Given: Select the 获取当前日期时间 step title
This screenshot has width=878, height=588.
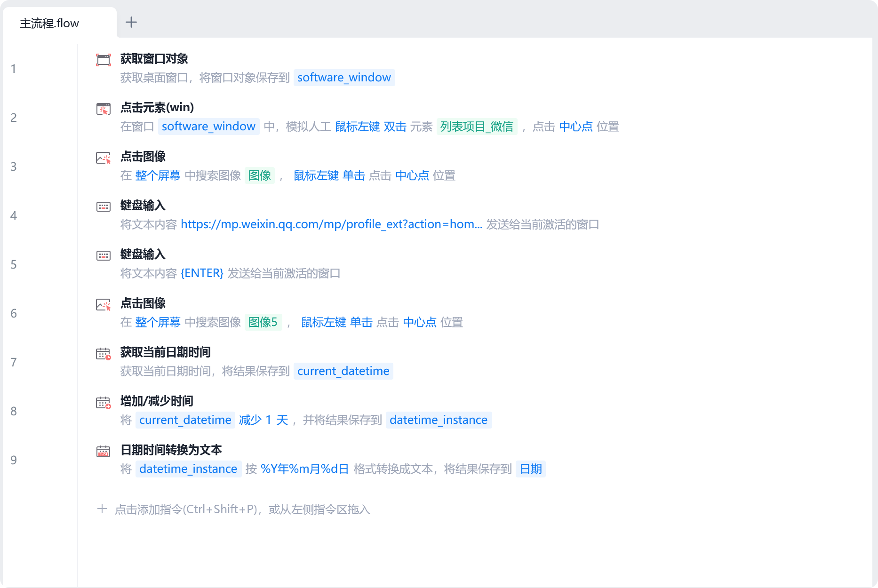Looking at the screenshot, I should (x=166, y=352).
